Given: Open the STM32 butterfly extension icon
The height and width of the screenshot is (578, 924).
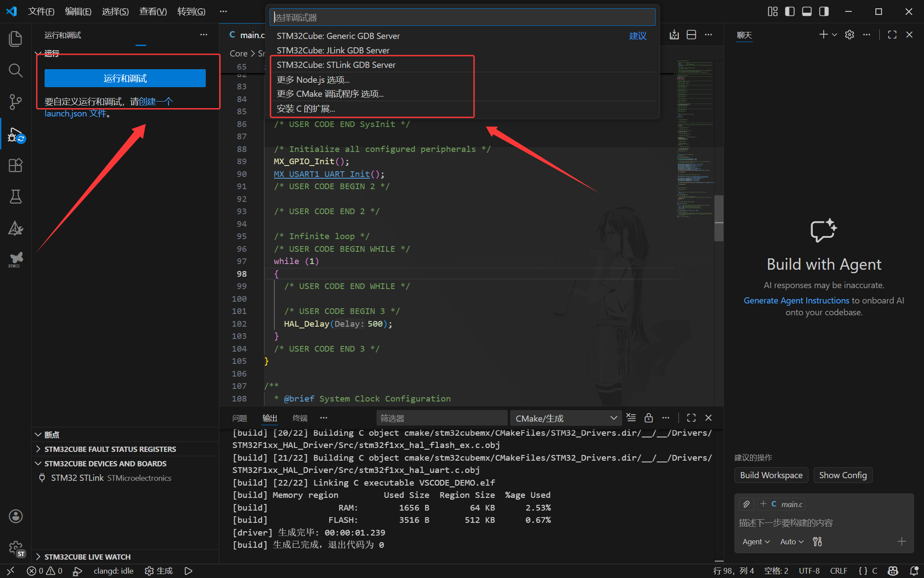Looking at the screenshot, I should pyautogui.click(x=15, y=259).
